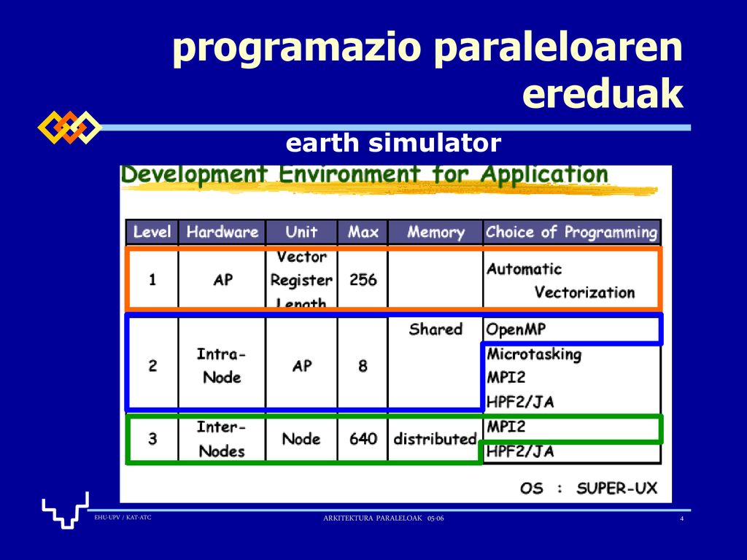Screen dimensions: 747x560
Task: Click 'MPI2' in the Intra-Node row
Action: (506, 378)
